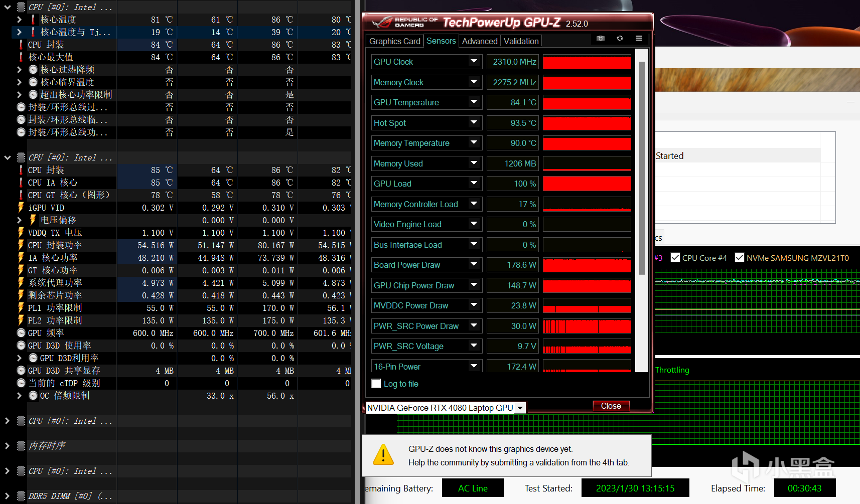
Task: Click the clock icon beside GPU 频率
Action: click(21, 333)
